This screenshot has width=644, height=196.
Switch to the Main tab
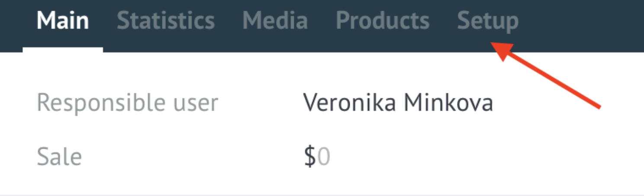[x=63, y=21]
